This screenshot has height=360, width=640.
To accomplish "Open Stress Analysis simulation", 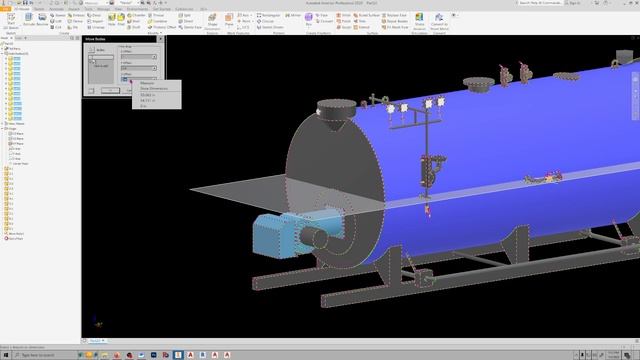I will pos(419,21).
